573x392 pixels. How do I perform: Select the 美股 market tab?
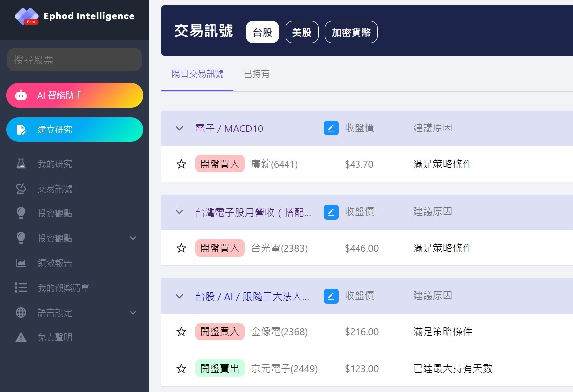(x=302, y=32)
